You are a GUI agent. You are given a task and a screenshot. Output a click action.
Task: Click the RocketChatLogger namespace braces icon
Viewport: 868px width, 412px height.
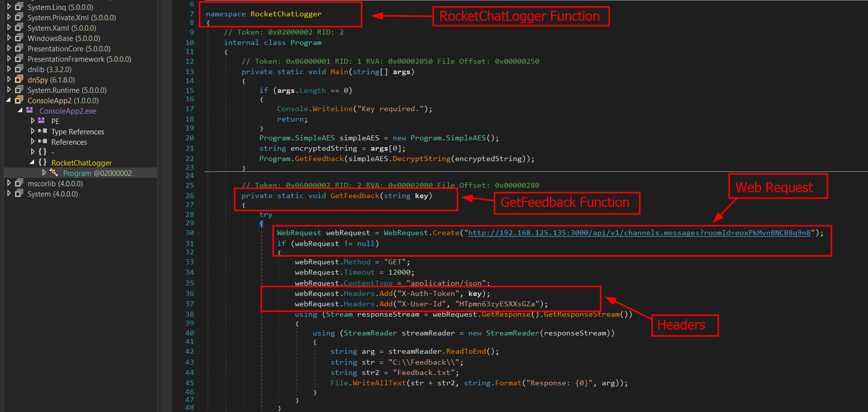coord(42,162)
